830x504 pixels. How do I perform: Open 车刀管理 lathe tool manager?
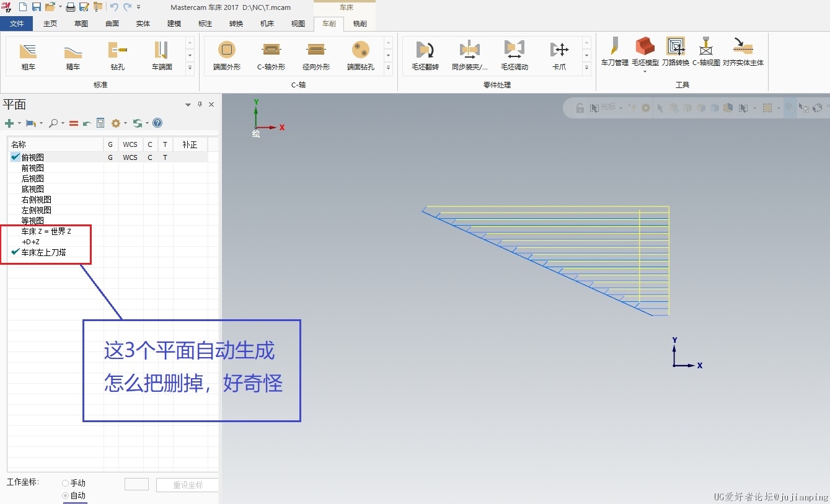tap(615, 52)
